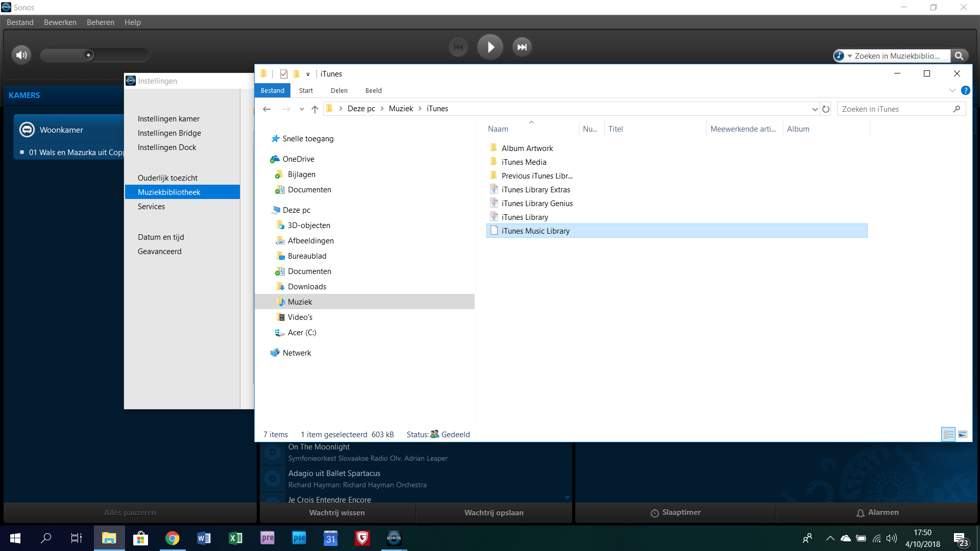Image resolution: width=980 pixels, height=551 pixels.
Task: Open Sonos search source dropdown arrow
Action: pos(850,56)
